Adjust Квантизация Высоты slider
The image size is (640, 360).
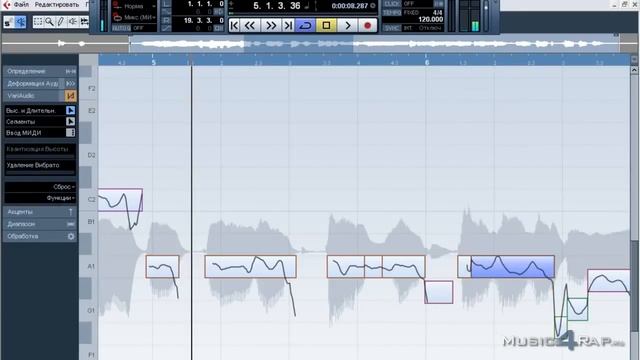tap(40, 157)
